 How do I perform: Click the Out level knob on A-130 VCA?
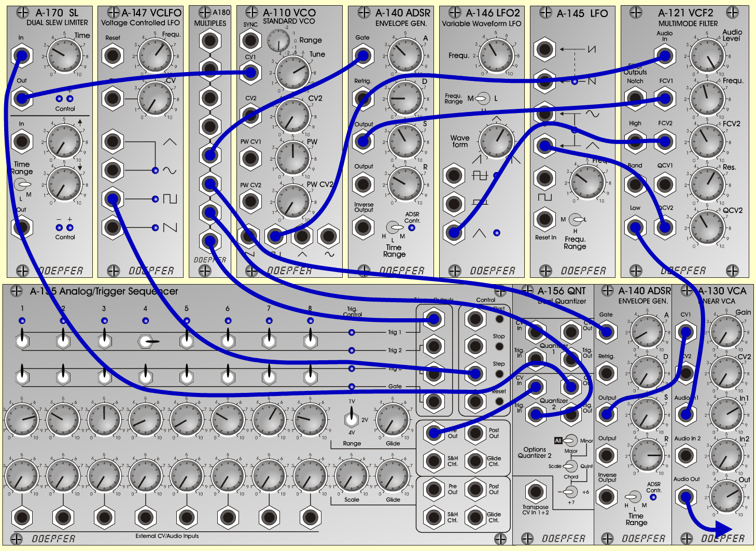[726, 497]
